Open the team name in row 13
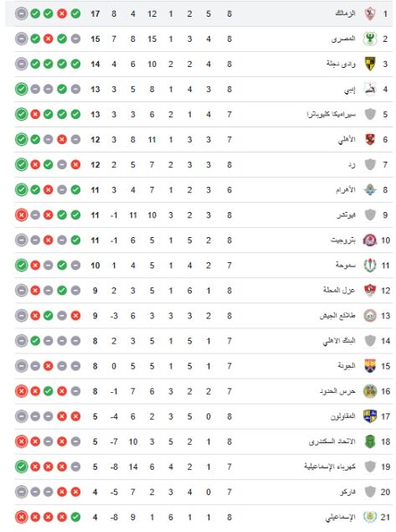 (337, 316)
